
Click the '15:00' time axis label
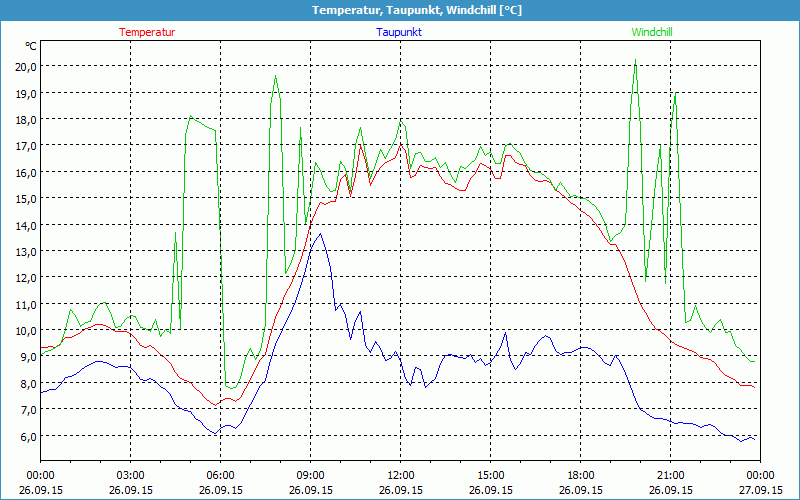[490, 476]
